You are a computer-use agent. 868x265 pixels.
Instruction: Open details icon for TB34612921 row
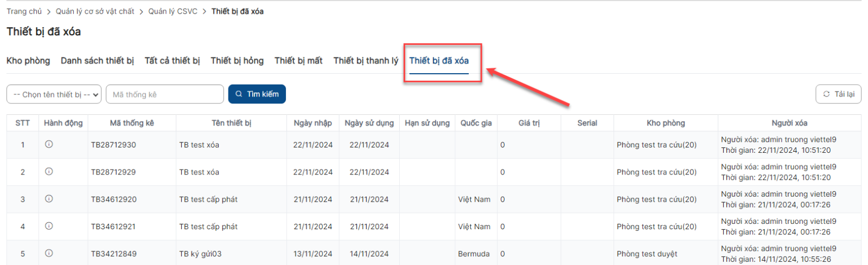(49, 226)
